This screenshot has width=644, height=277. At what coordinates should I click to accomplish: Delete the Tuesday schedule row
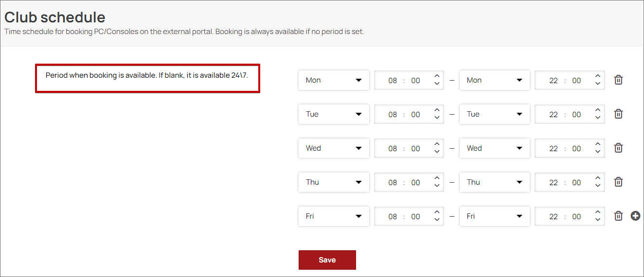(618, 114)
